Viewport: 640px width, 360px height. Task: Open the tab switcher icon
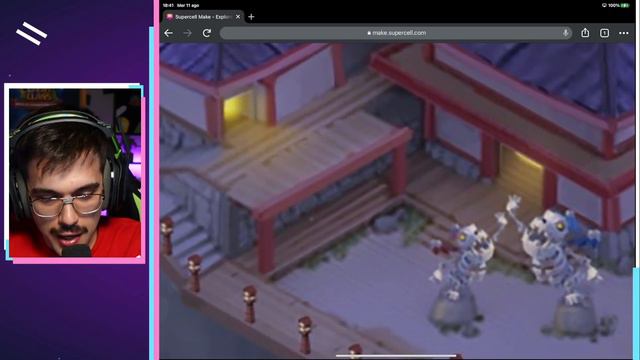[604, 33]
